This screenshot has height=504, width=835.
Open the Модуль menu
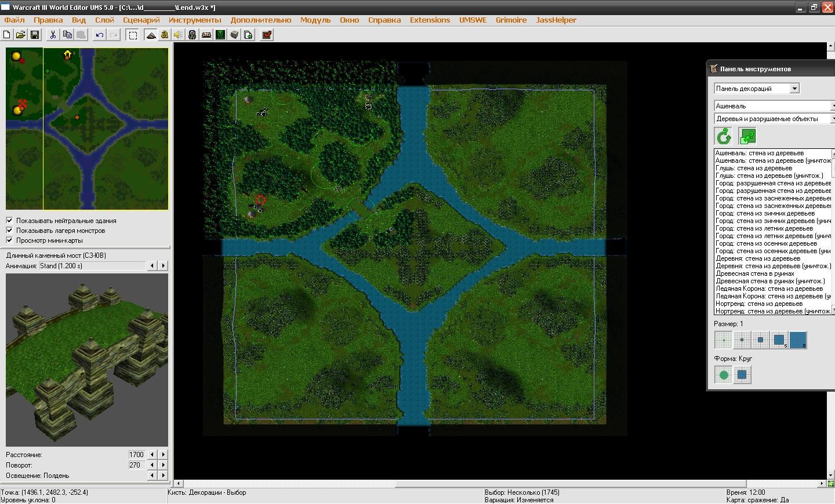[315, 20]
